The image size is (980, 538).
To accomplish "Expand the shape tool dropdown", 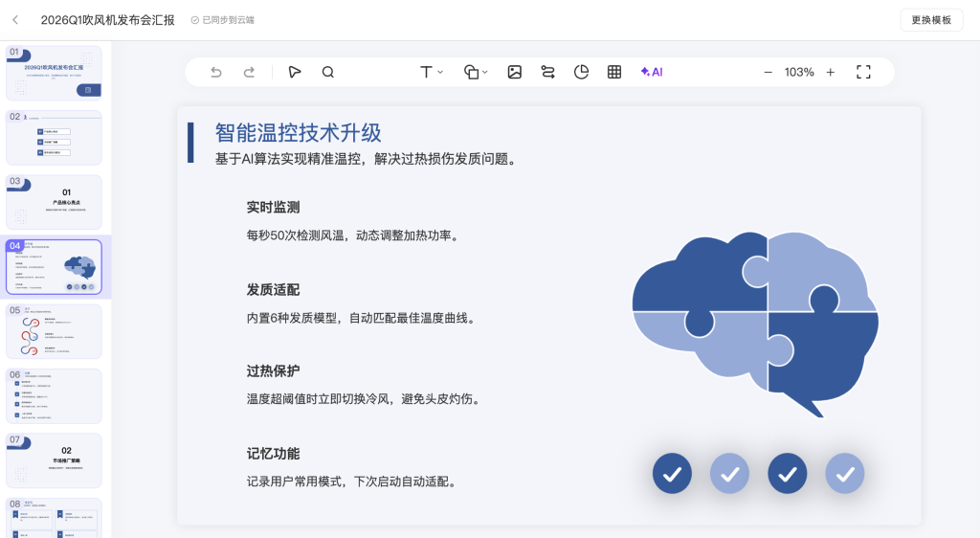I will pos(476,72).
